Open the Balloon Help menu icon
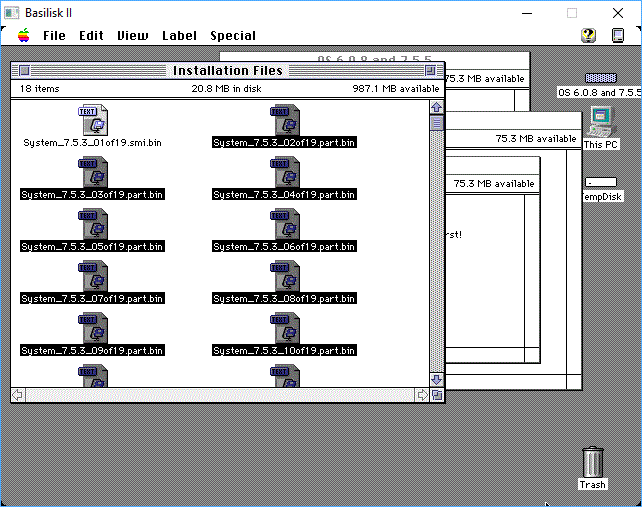642x507 pixels. pos(588,35)
